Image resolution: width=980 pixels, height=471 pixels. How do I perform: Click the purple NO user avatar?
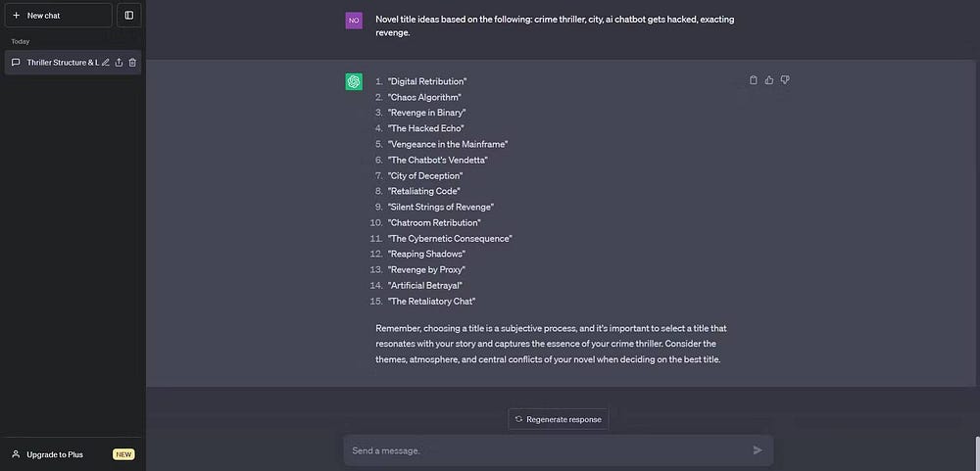point(354,21)
